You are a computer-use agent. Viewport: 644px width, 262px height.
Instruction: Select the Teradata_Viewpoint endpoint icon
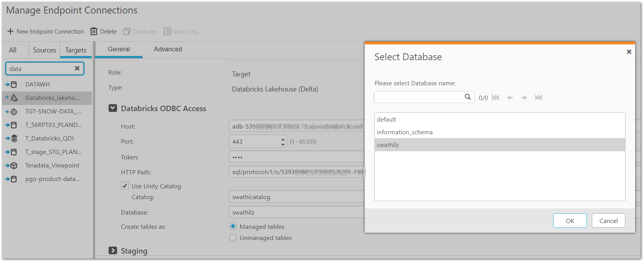(x=14, y=166)
